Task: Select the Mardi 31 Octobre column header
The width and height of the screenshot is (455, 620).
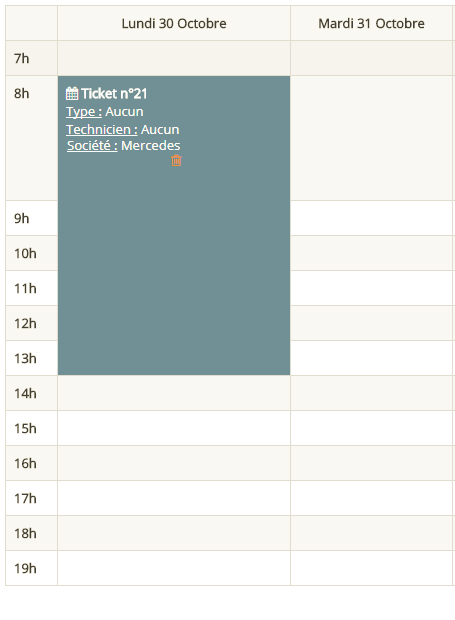Action: [372, 23]
